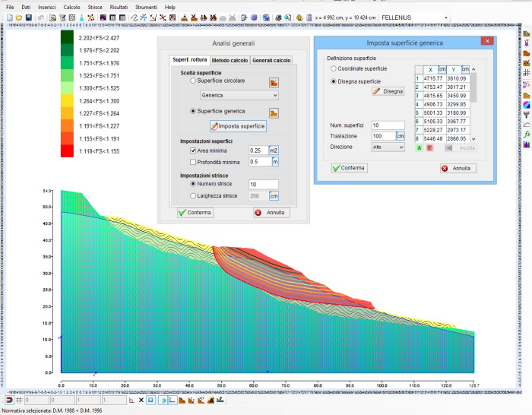Click the Imposta superficie button

pyautogui.click(x=238, y=126)
